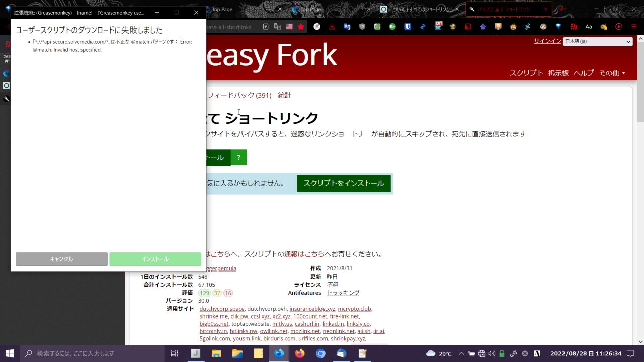This screenshot has width=644, height=362.
Task: Click the green ? help button
Action: 238,158
